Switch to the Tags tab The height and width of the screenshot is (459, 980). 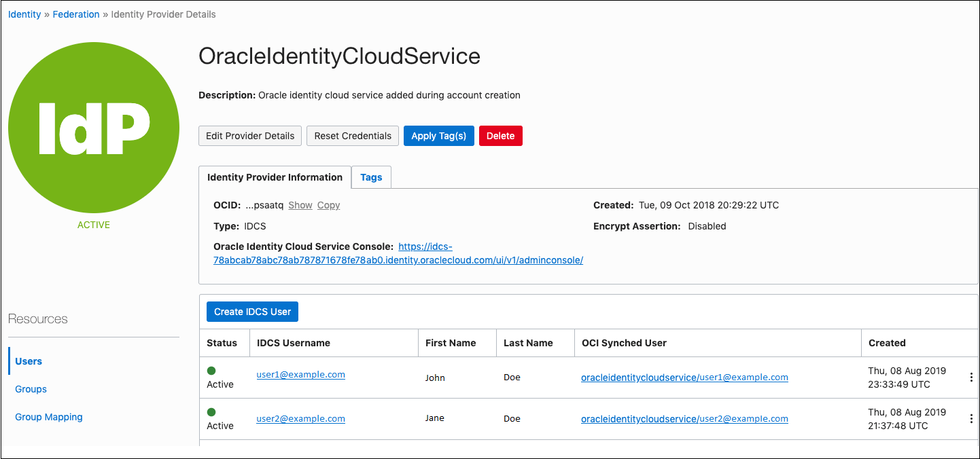[371, 177]
